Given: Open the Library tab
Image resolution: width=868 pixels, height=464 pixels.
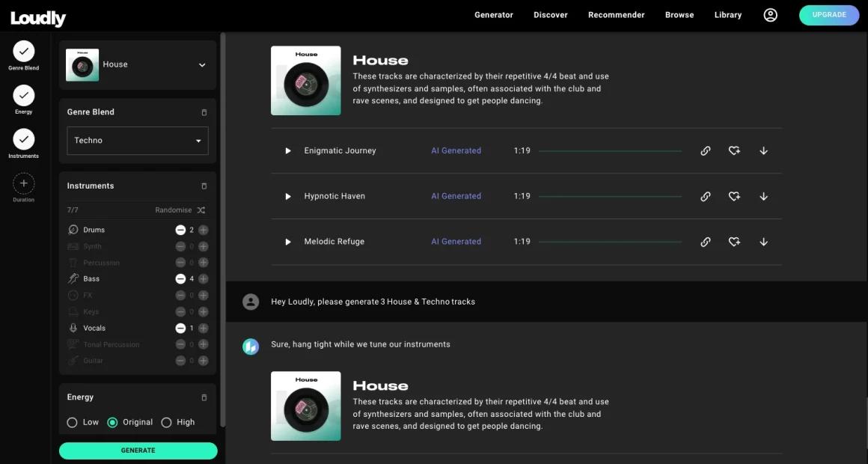Looking at the screenshot, I should (728, 15).
